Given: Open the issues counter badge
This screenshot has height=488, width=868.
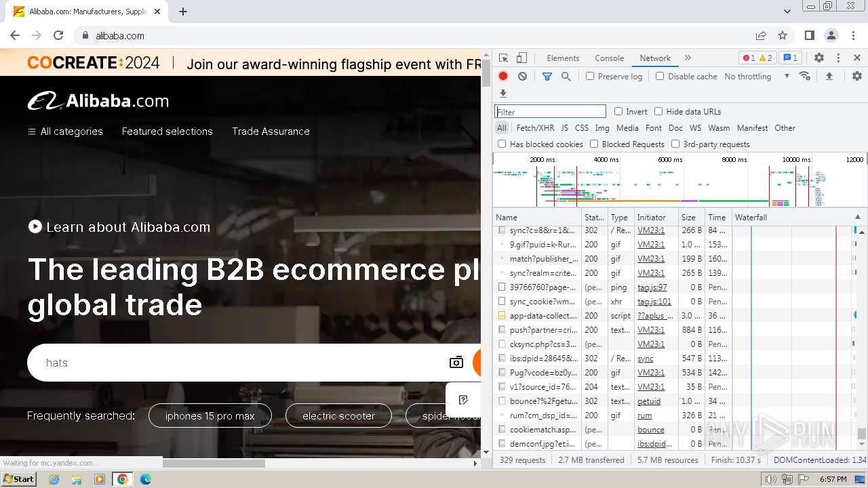Looking at the screenshot, I should coord(789,58).
